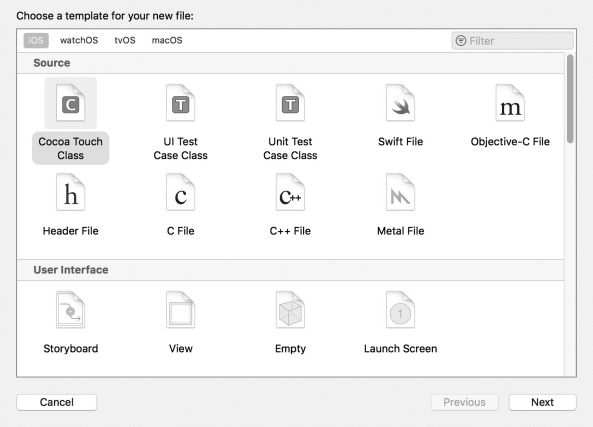Click the Filter search field
Viewport: 593px width, 427px height.
[512, 40]
